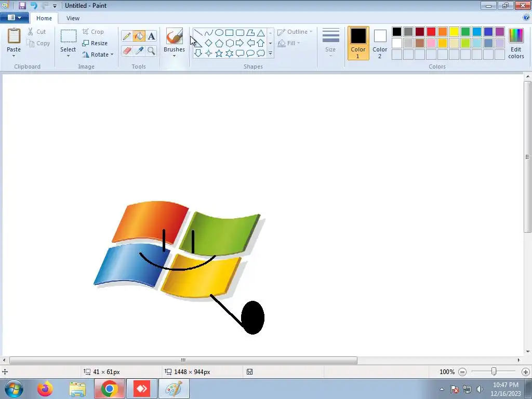This screenshot has height=399, width=532.
Task: Click the zoom slider handle
Action: [x=494, y=372]
